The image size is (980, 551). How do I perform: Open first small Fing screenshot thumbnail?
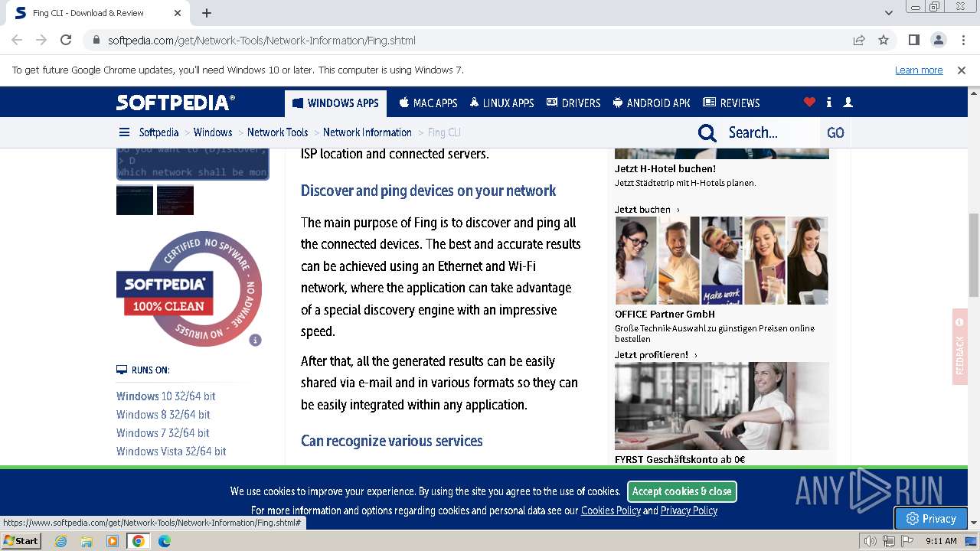point(135,201)
